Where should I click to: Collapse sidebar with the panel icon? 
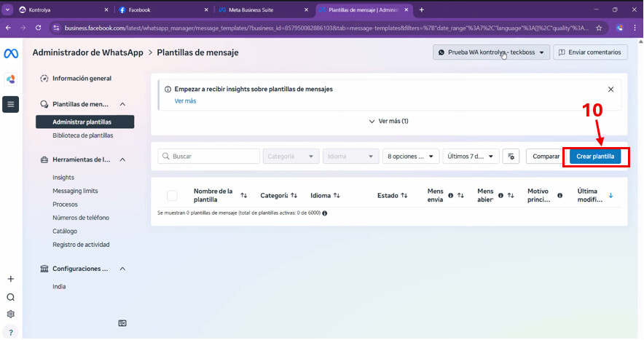click(x=122, y=323)
